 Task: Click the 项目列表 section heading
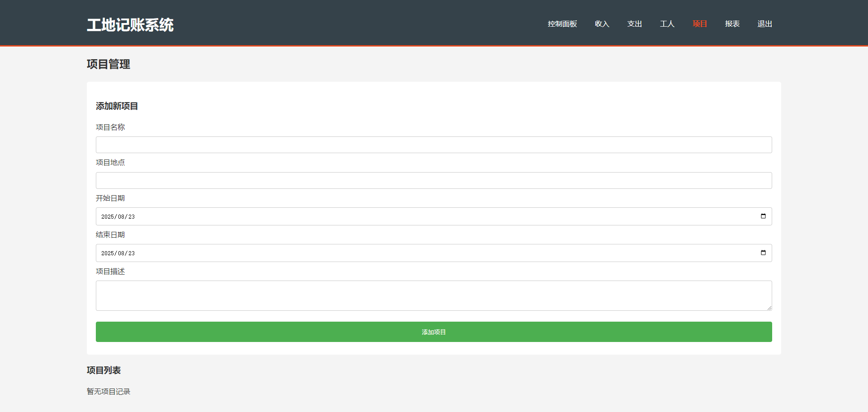[x=104, y=370]
